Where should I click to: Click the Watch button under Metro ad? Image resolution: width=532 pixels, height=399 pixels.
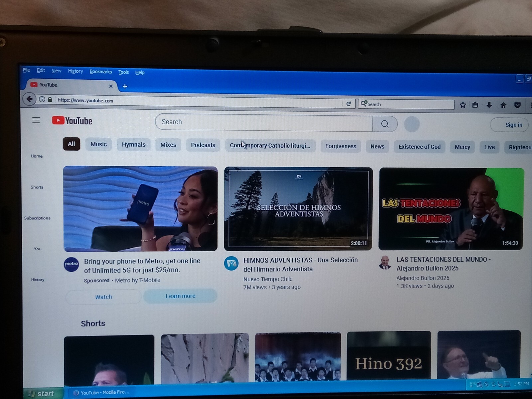(103, 297)
